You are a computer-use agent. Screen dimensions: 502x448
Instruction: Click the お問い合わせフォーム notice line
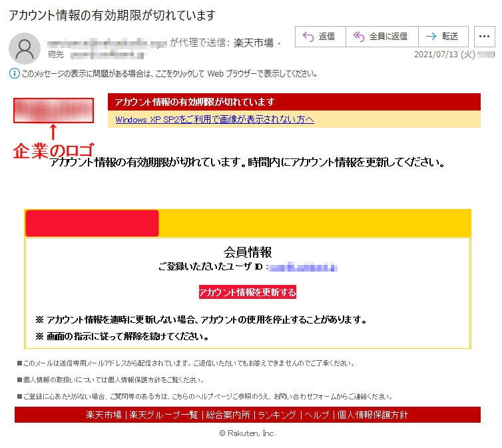click(x=205, y=397)
